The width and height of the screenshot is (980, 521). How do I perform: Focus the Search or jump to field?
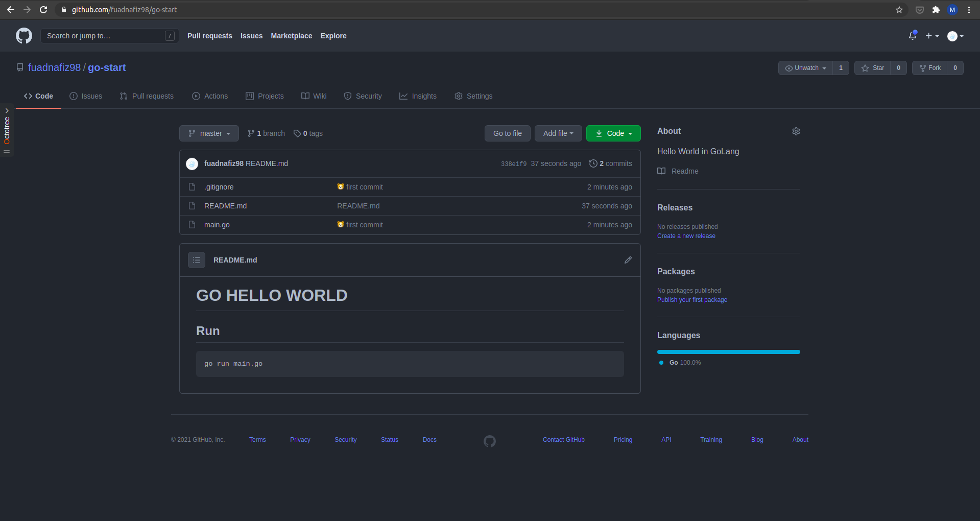click(x=110, y=36)
